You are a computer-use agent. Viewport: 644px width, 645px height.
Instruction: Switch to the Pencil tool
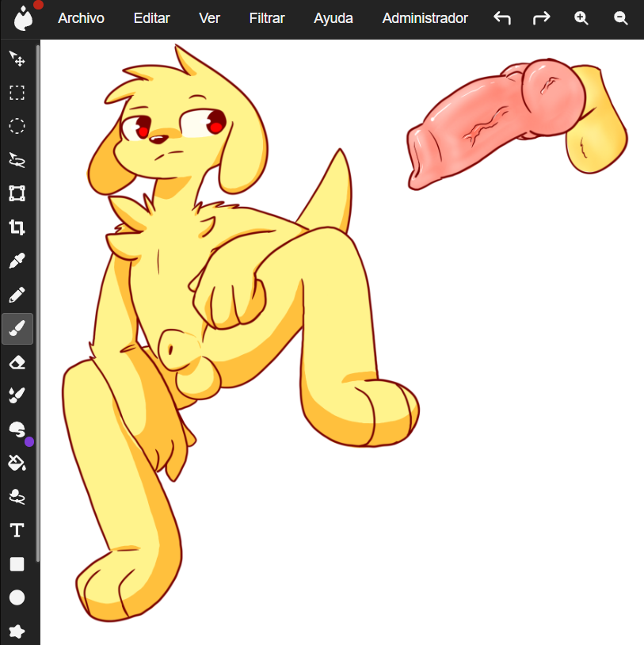point(17,296)
